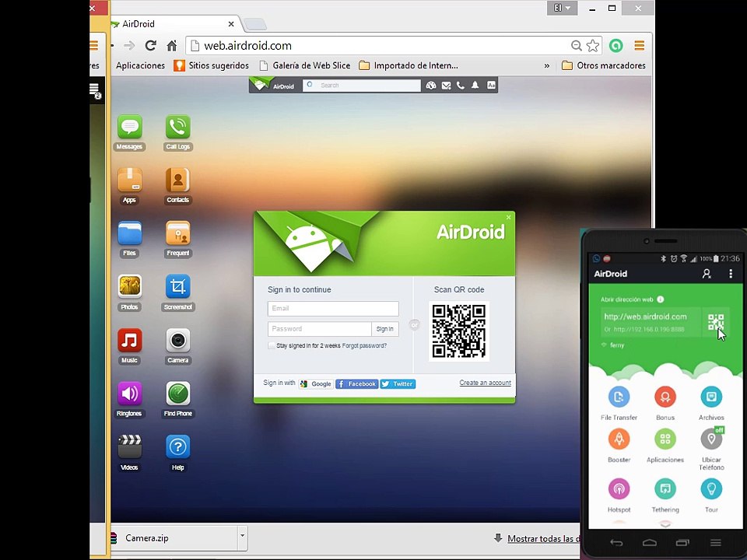The image size is (747, 560).
Task: Open the Importado de Intern... bookmarks folder
Action: click(x=409, y=65)
